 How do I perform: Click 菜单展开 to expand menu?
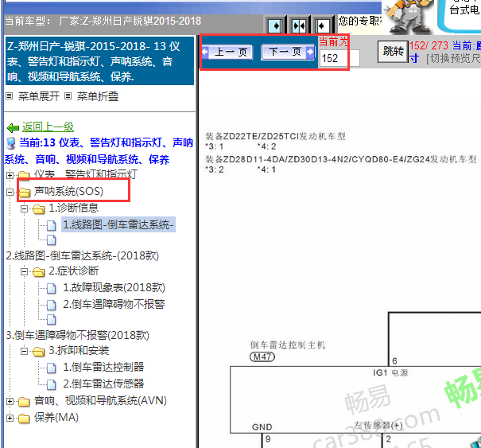(39, 96)
